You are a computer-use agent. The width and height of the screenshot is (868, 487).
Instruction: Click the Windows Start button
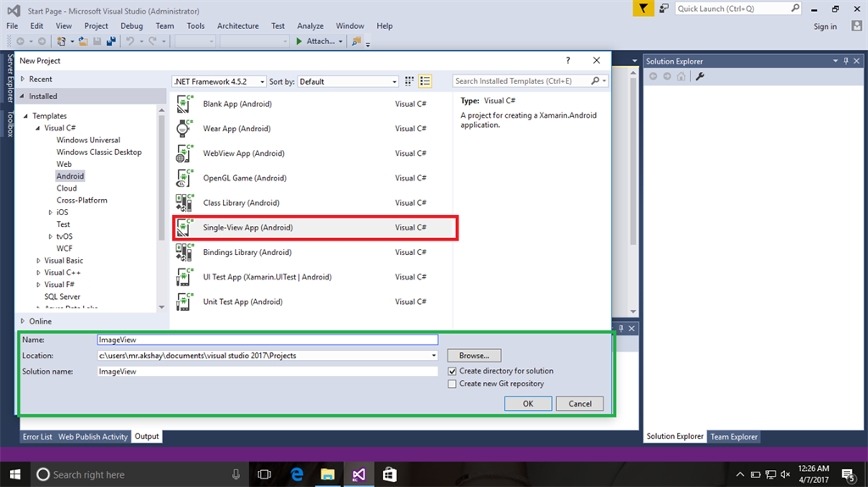[15, 474]
